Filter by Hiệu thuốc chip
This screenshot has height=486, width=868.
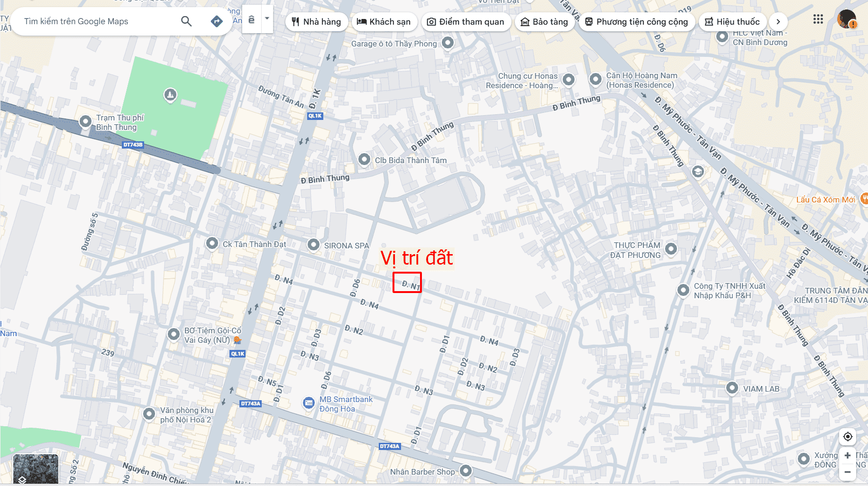coord(732,22)
